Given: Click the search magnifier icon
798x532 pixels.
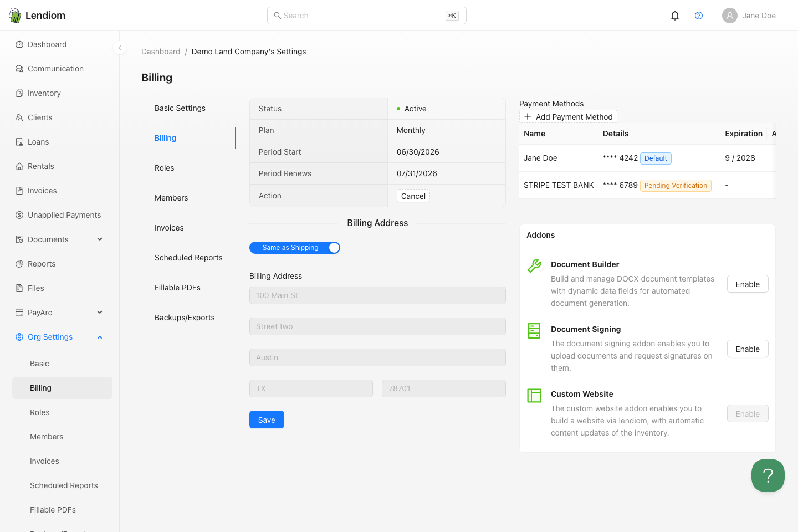Looking at the screenshot, I should [x=278, y=16].
